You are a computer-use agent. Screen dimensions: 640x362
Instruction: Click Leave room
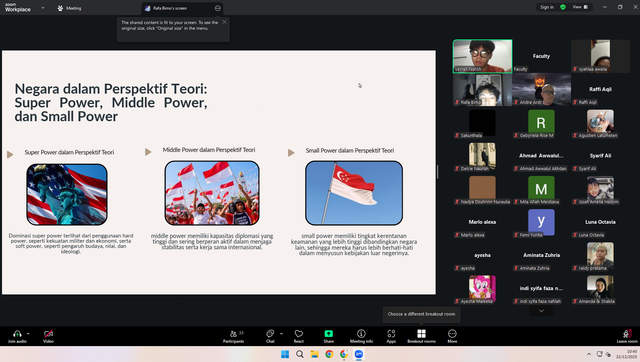pyautogui.click(x=627, y=336)
